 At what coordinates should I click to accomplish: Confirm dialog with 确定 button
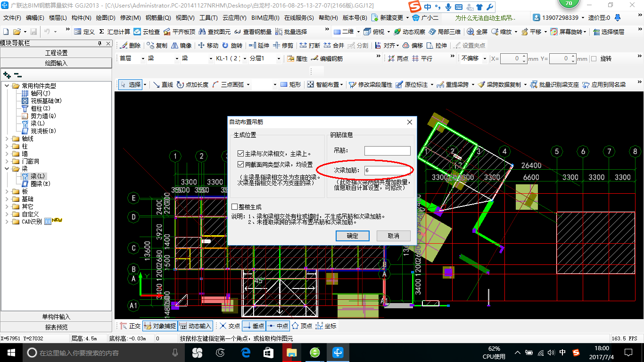point(352,236)
